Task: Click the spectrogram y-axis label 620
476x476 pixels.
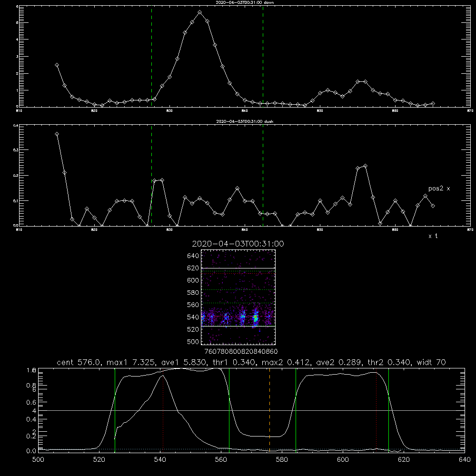Action: pyautogui.click(x=193, y=268)
